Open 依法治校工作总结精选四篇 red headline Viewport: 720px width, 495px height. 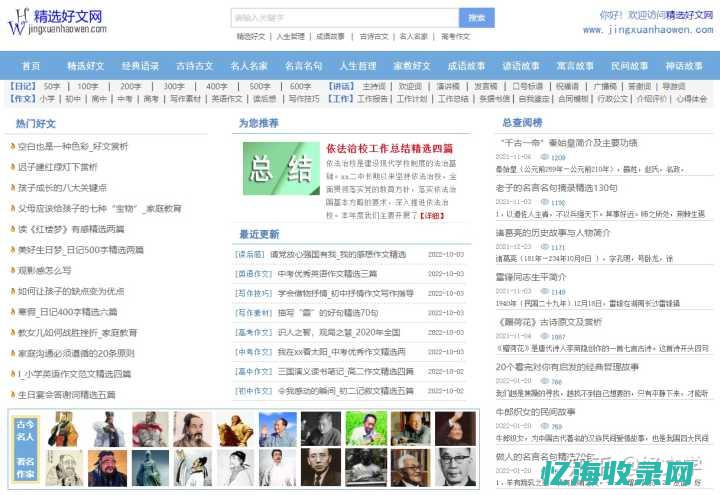pyautogui.click(x=389, y=148)
